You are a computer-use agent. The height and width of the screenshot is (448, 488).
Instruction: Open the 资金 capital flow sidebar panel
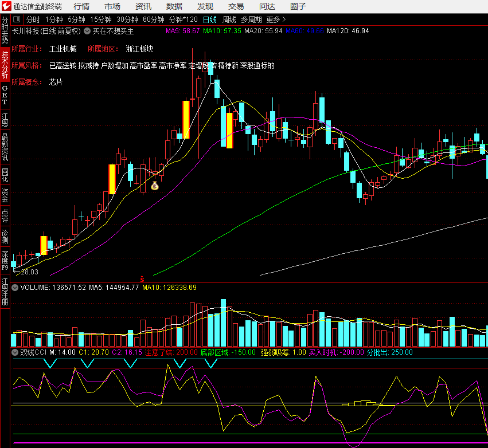[x=5, y=195]
